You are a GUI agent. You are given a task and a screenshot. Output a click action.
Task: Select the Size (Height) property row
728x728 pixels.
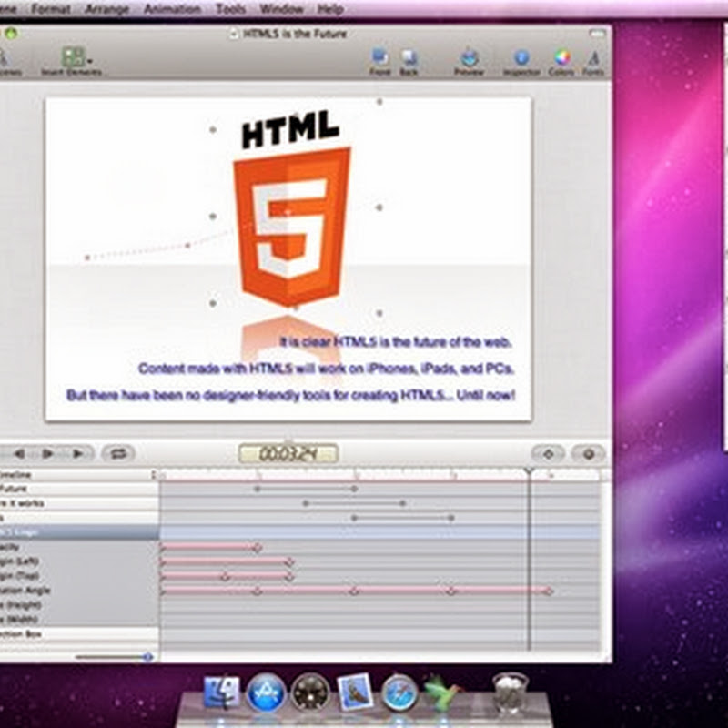click(x=79, y=605)
